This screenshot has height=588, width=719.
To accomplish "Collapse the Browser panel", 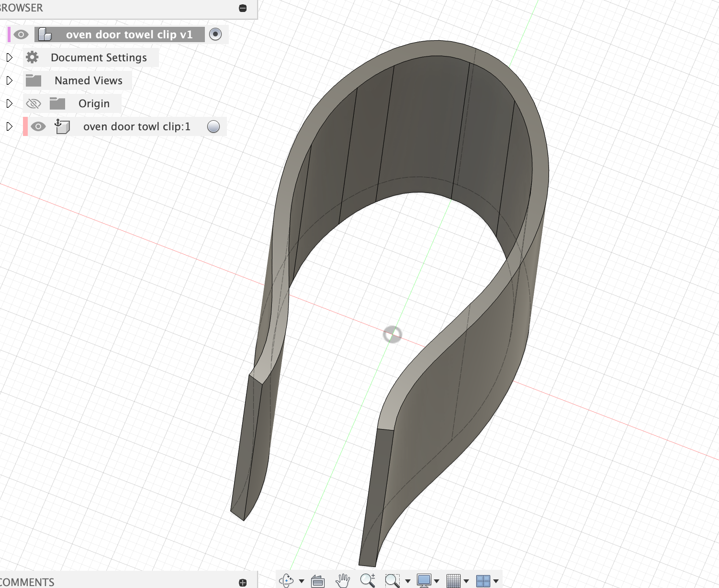I will click(x=243, y=8).
